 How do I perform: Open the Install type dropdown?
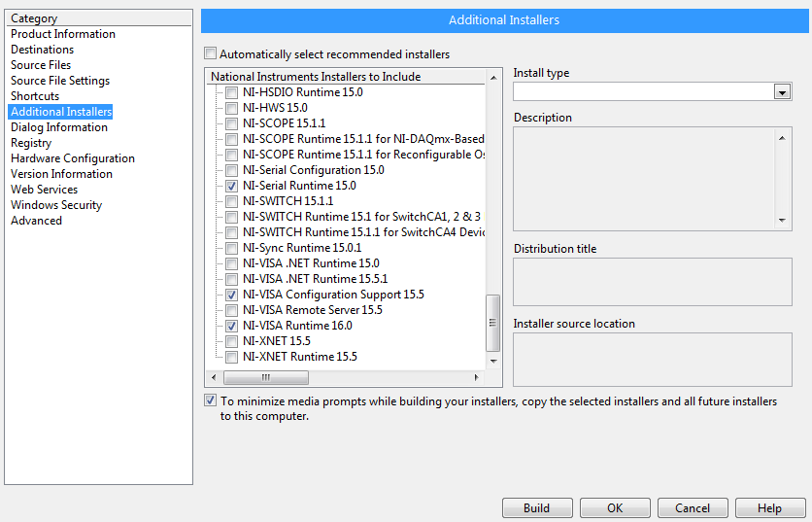[782, 92]
